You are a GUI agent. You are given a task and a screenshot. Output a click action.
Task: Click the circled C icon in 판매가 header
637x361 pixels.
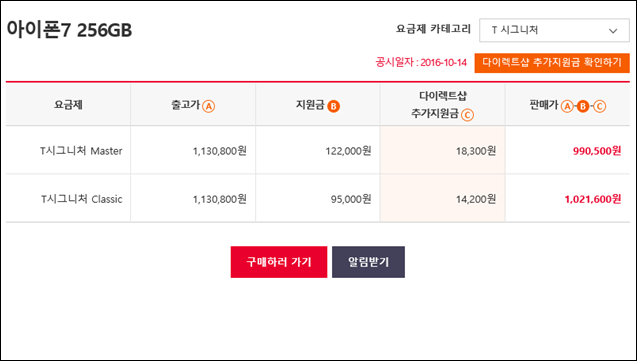pyautogui.click(x=600, y=106)
